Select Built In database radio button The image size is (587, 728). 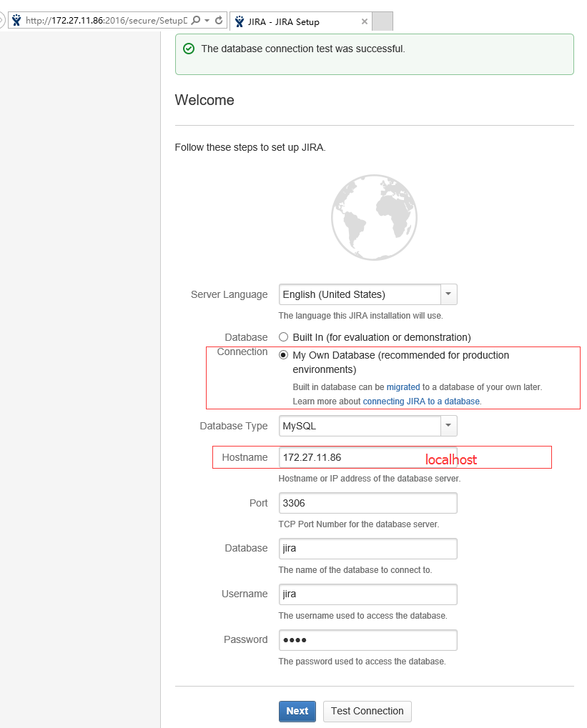pos(283,337)
